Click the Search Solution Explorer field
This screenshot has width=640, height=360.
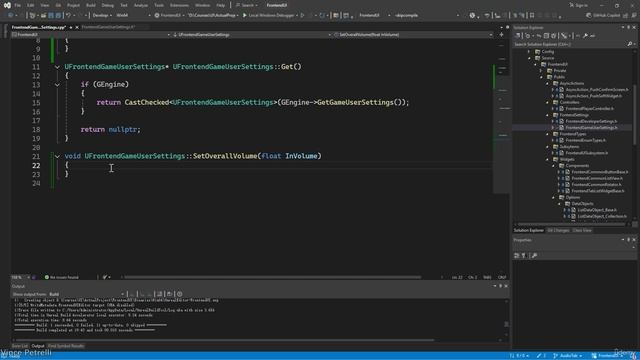(x=569, y=44)
